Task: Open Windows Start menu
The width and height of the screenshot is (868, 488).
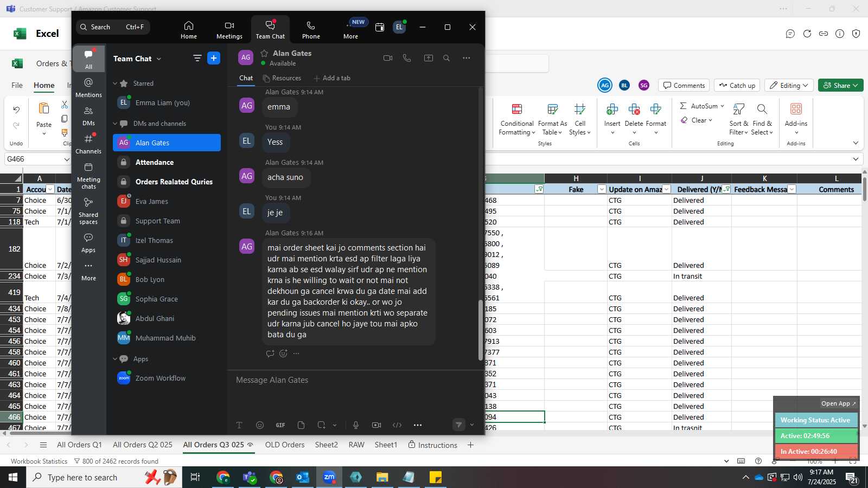Action: click(x=13, y=477)
